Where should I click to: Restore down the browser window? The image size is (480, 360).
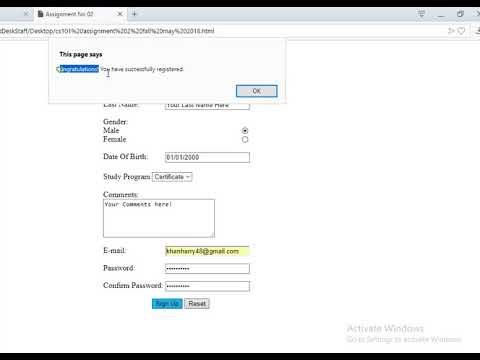coord(460,14)
